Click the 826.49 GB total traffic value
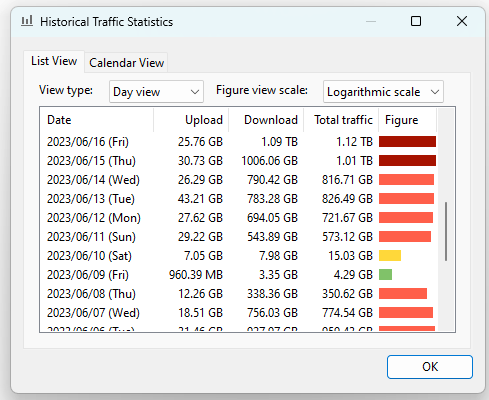489x400 pixels. [347, 199]
